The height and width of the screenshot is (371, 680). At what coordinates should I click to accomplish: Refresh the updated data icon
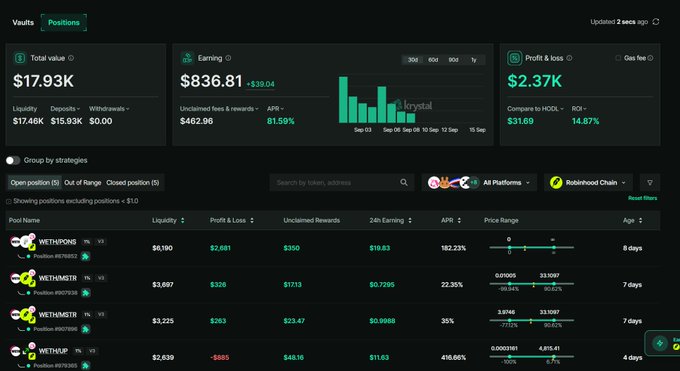tap(656, 22)
